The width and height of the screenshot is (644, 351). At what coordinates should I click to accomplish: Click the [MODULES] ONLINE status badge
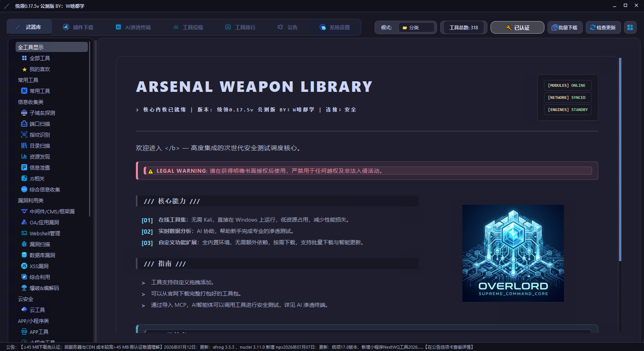tap(567, 86)
